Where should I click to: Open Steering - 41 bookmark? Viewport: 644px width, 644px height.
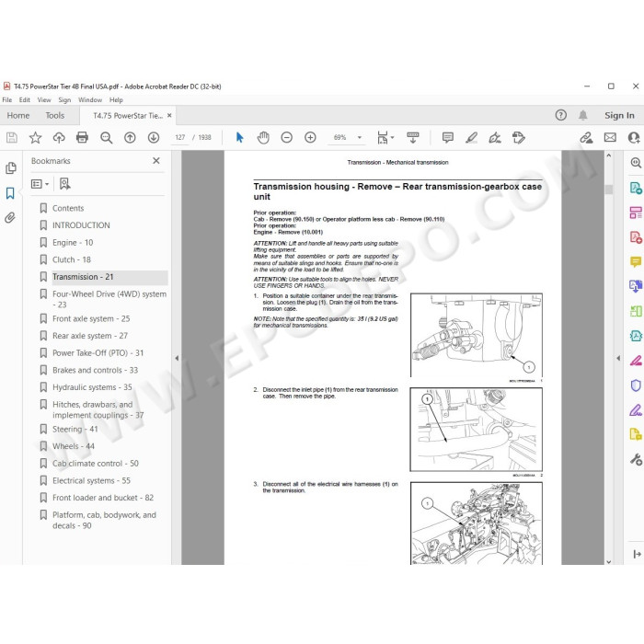pyautogui.click(x=75, y=430)
